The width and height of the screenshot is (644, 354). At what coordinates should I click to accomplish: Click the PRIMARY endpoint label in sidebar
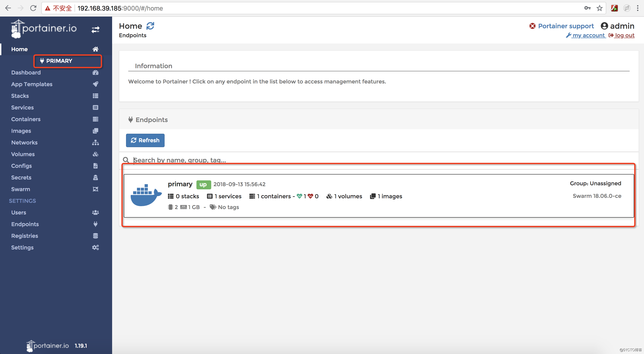(x=59, y=61)
